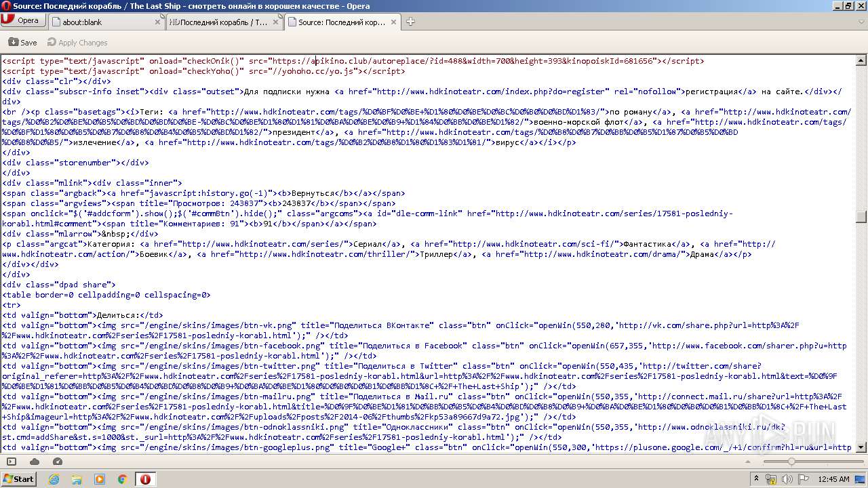
Task: Grab the vertical scrollbar thumb
Action: coord(861,217)
